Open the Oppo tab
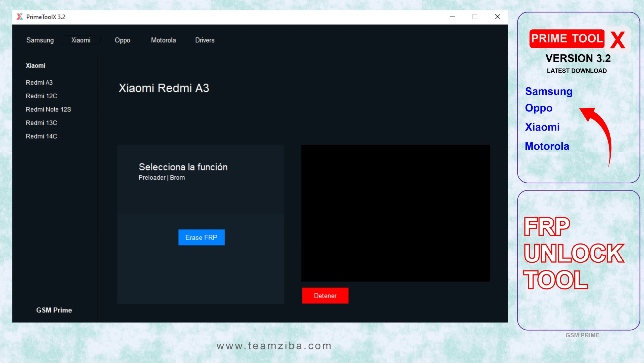 click(x=123, y=40)
